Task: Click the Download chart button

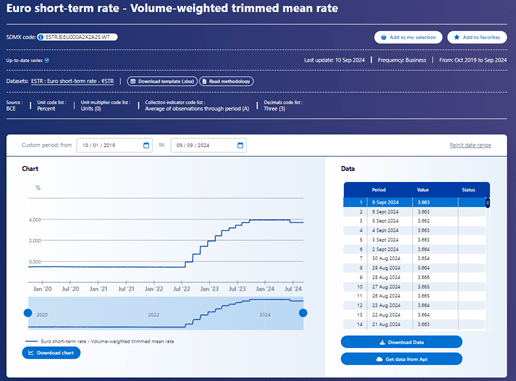Action: (51, 353)
